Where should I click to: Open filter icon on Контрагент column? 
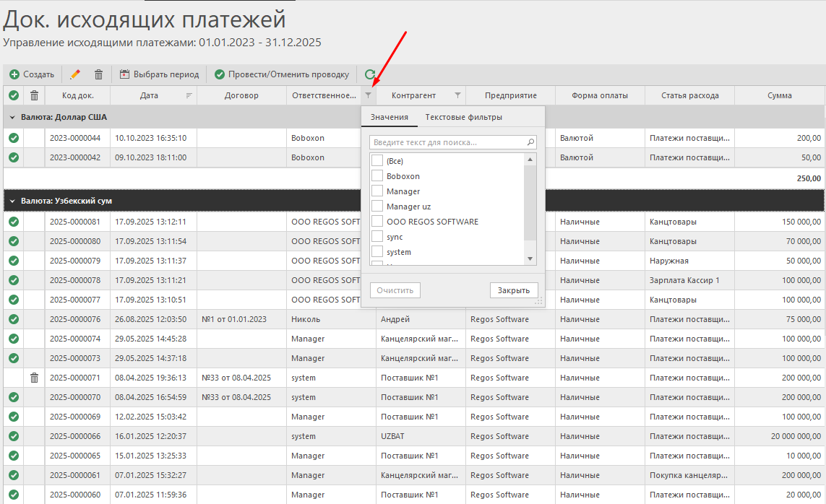pyautogui.click(x=457, y=95)
